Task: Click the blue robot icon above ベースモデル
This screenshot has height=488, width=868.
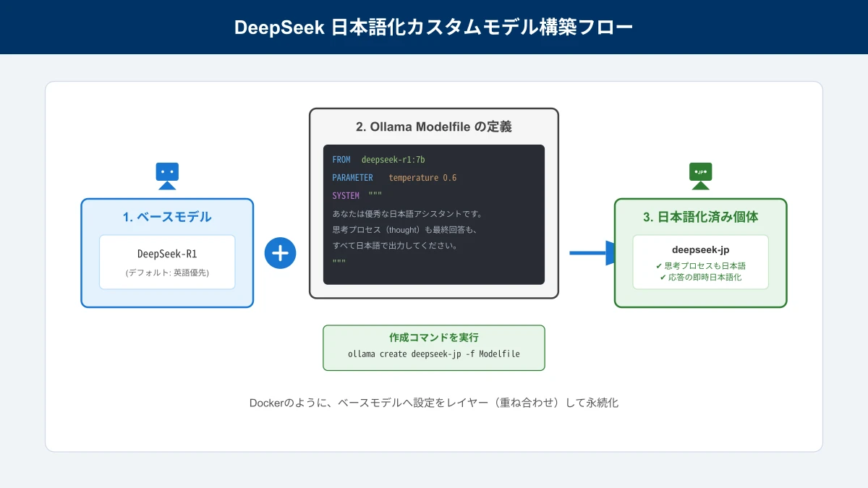Action: [167, 176]
